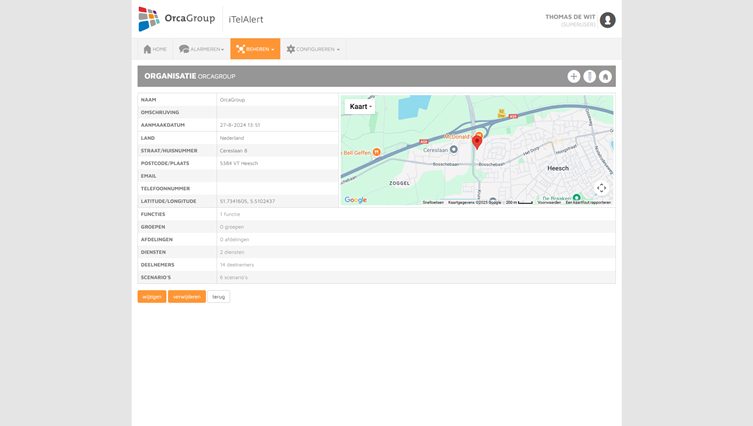This screenshot has width=753, height=426.
Task: Open the Kaart map type dropdown
Action: click(360, 107)
